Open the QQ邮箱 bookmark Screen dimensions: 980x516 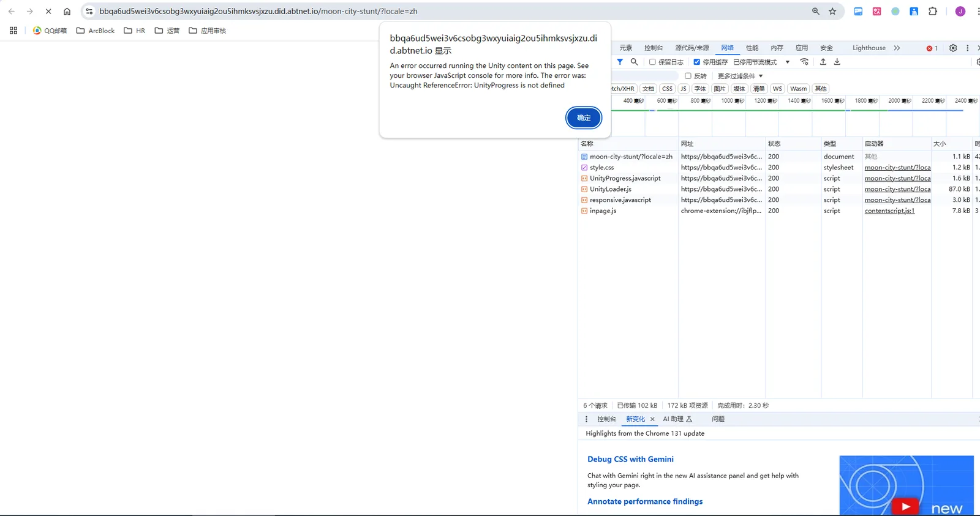coord(50,31)
